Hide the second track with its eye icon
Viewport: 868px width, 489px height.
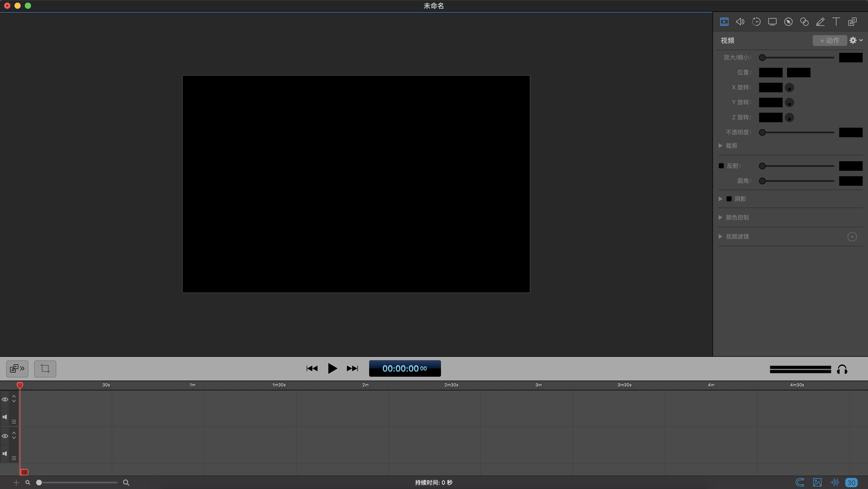click(x=5, y=436)
